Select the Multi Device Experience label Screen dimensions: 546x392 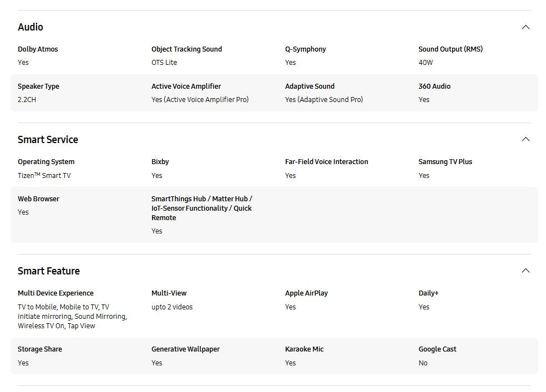click(55, 293)
